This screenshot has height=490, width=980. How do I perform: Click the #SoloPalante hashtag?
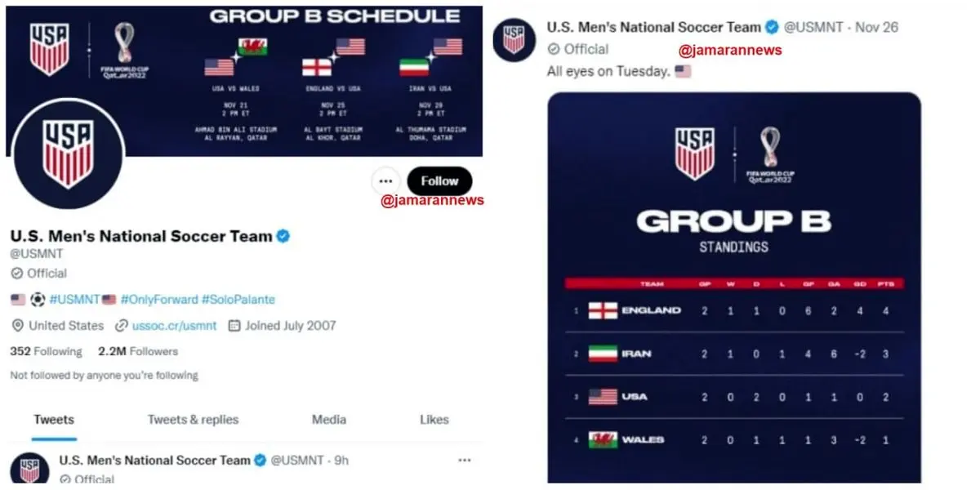point(238,300)
